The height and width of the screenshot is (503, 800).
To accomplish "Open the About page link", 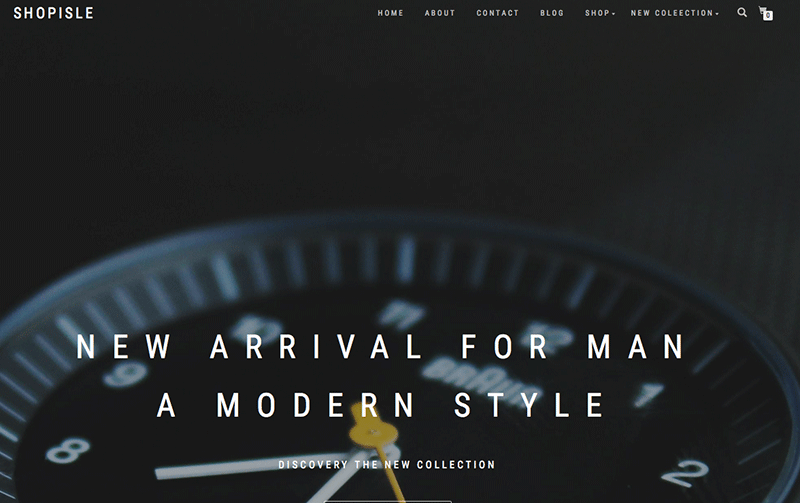I will (440, 13).
